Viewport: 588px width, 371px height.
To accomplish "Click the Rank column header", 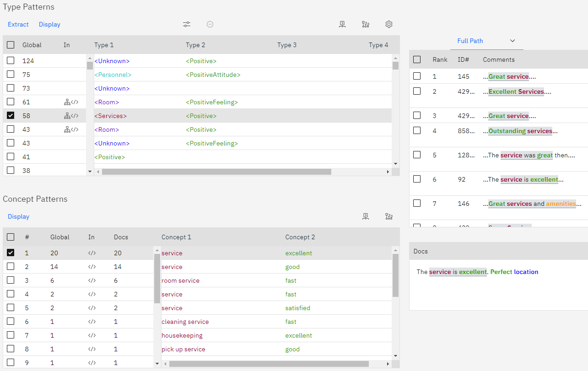I will click(440, 59).
